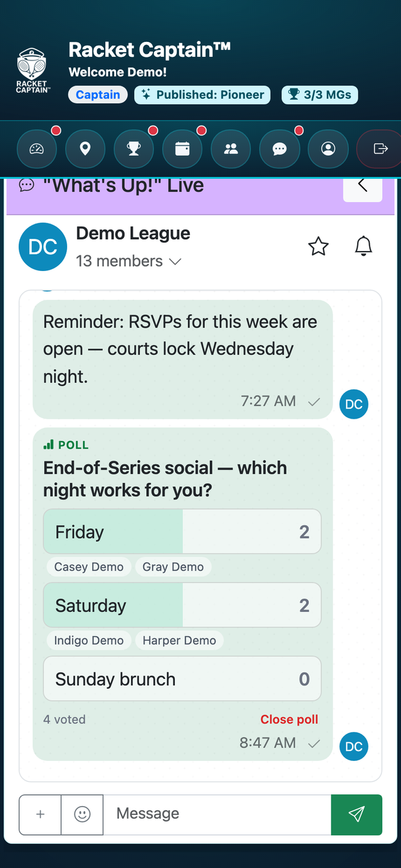Screen dimensions: 401x868
Task: Open the calendar nav icon
Action: [182, 148]
